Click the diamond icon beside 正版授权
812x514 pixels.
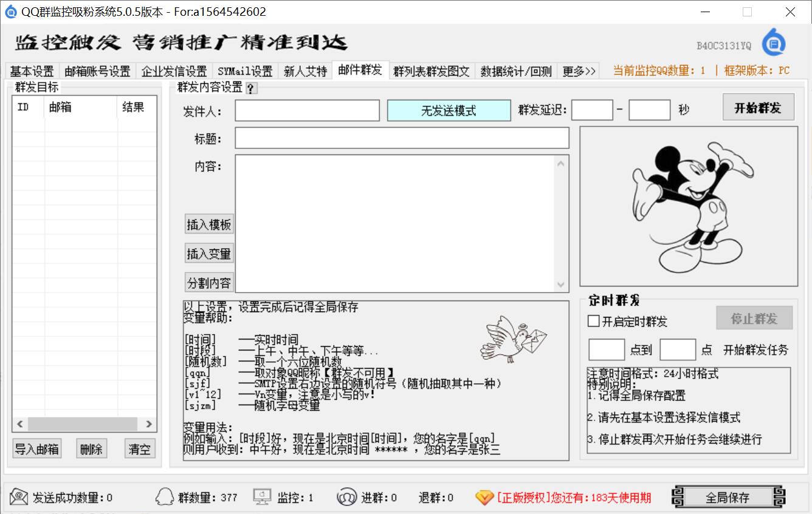coord(484,498)
